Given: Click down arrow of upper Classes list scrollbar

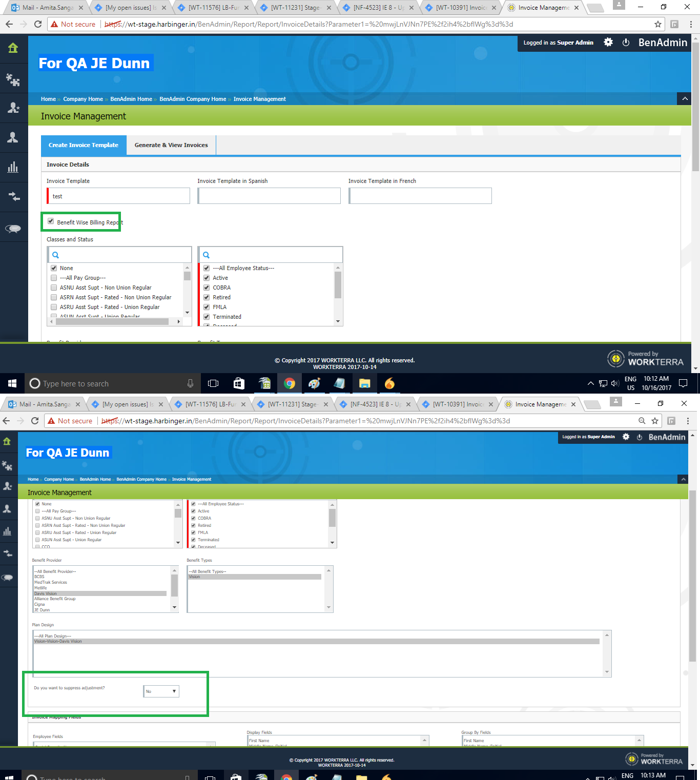Looking at the screenshot, I should coord(187,312).
